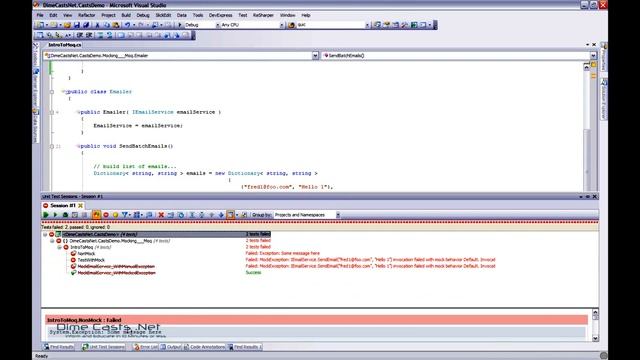Image resolution: width=640 pixels, height=360 pixels.
Task: Click the Save All icon
Action: click(x=86, y=25)
